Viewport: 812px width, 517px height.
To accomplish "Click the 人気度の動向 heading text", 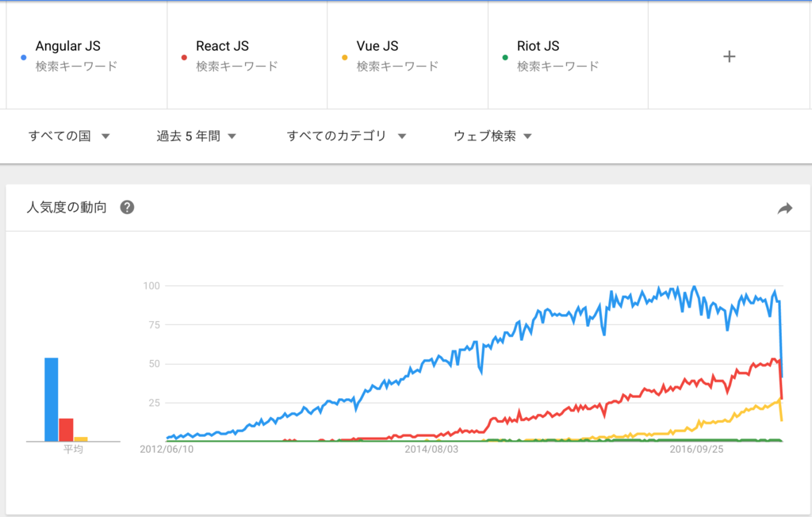I will [x=67, y=207].
